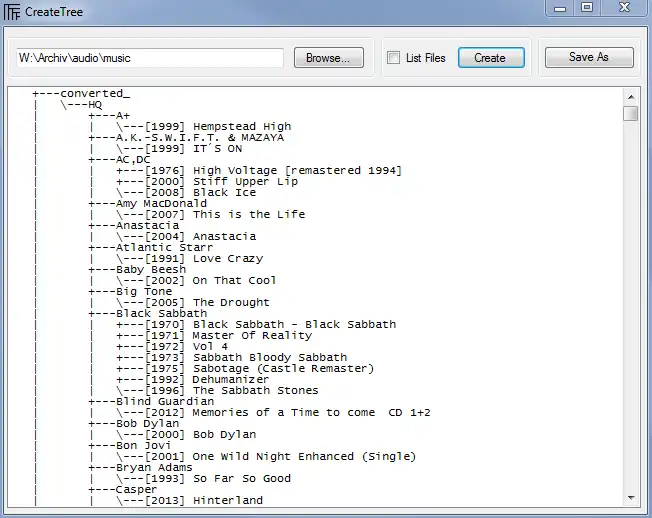Click the [1972] Vol 4 line

[172, 347]
